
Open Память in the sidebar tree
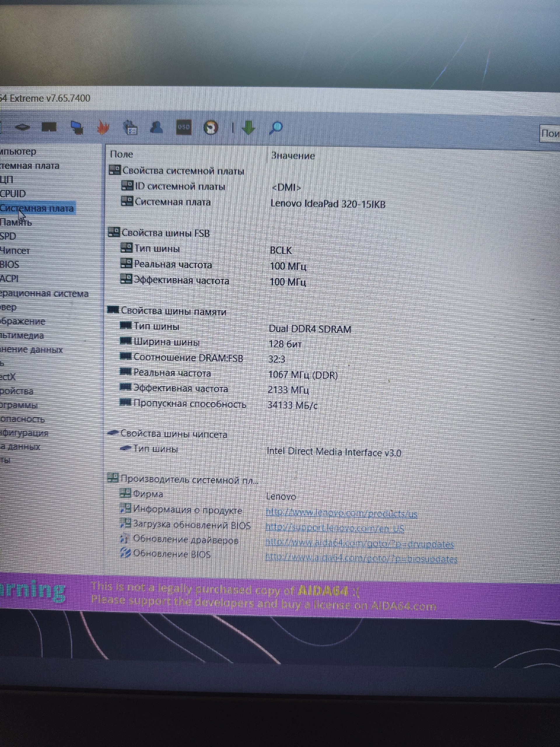pos(16,222)
